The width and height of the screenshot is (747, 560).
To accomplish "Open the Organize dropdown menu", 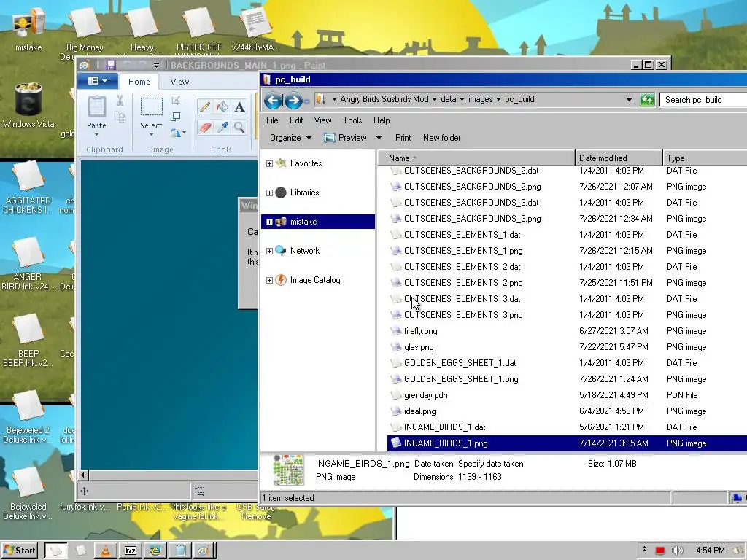I will [x=290, y=138].
